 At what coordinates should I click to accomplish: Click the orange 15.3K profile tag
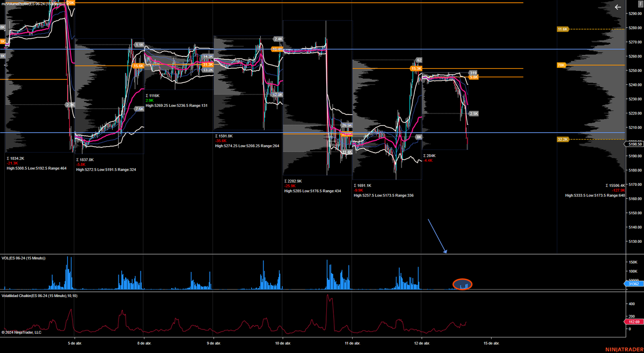pyautogui.click(x=416, y=68)
